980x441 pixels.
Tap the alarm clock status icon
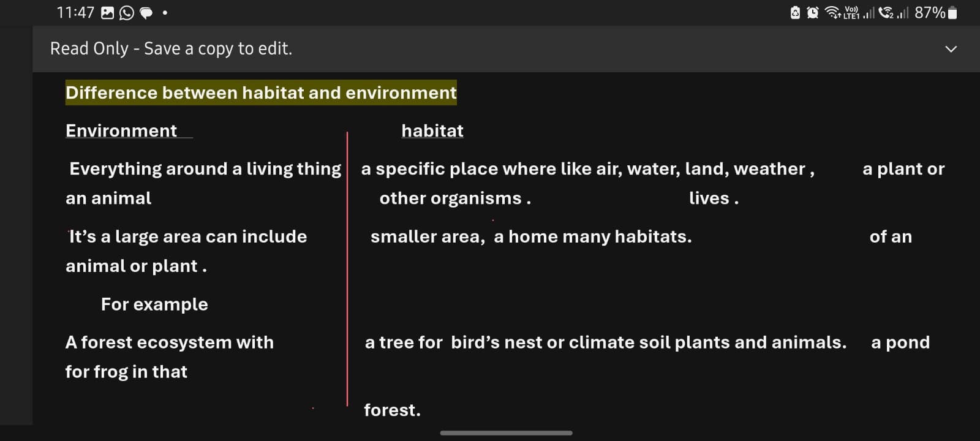(x=813, y=13)
